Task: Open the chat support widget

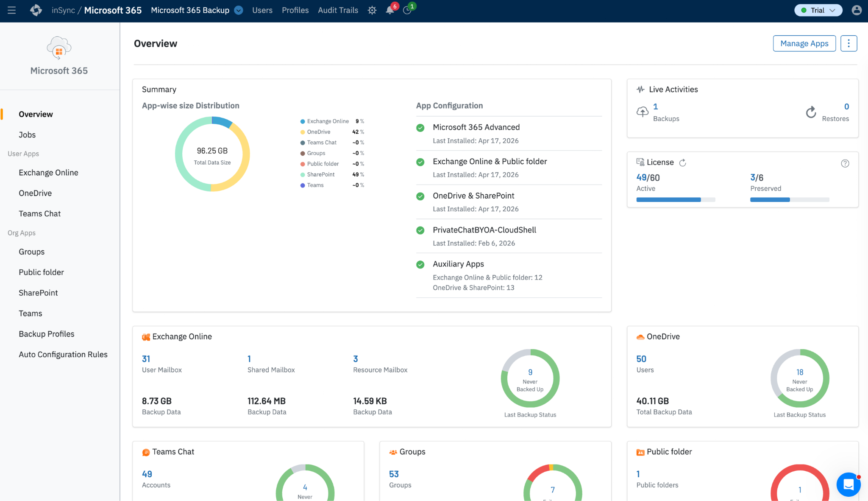Action: [849, 484]
